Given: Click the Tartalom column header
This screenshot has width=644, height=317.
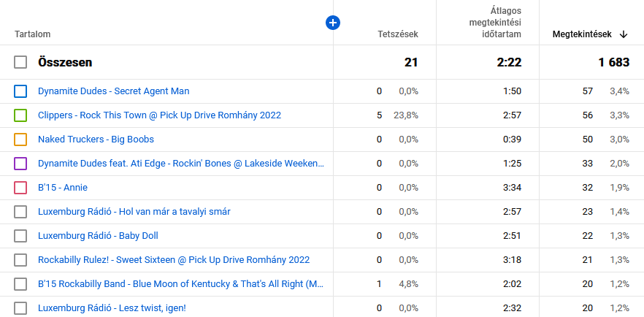Looking at the screenshot, I should coord(32,34).
